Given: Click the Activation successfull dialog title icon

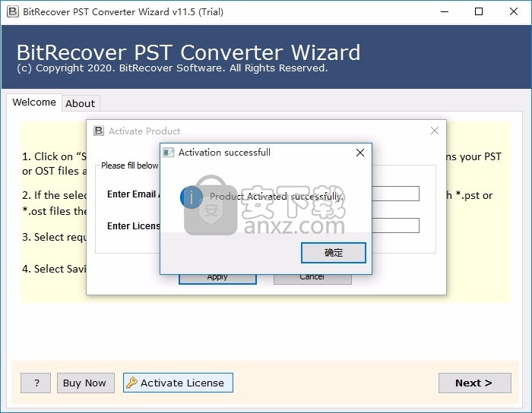Looking at the screenshot, I should click(168, 153).
